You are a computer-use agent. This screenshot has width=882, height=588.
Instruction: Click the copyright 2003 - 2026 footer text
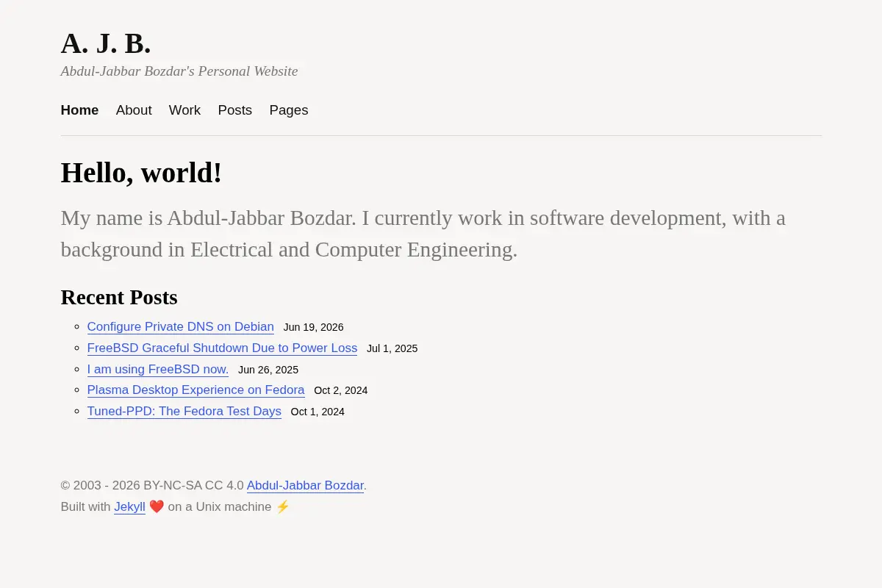pos(152,486)
